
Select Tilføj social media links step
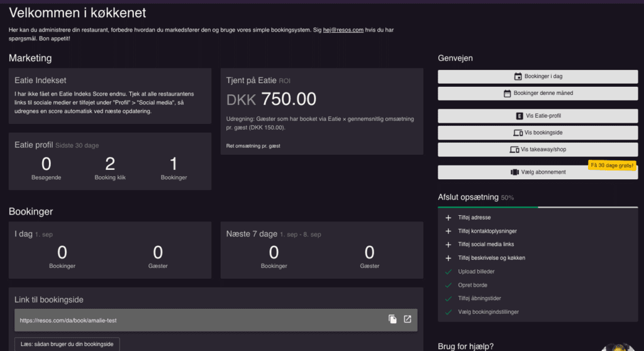click(486, 245)
